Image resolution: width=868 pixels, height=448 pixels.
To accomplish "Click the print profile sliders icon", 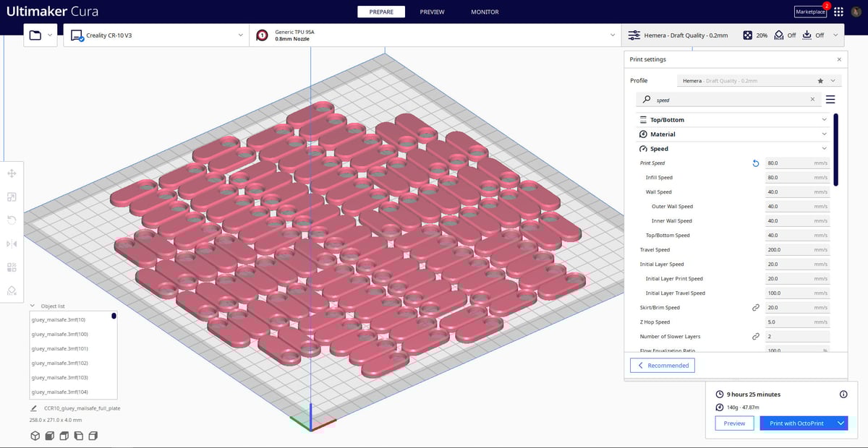I will 634,35.
